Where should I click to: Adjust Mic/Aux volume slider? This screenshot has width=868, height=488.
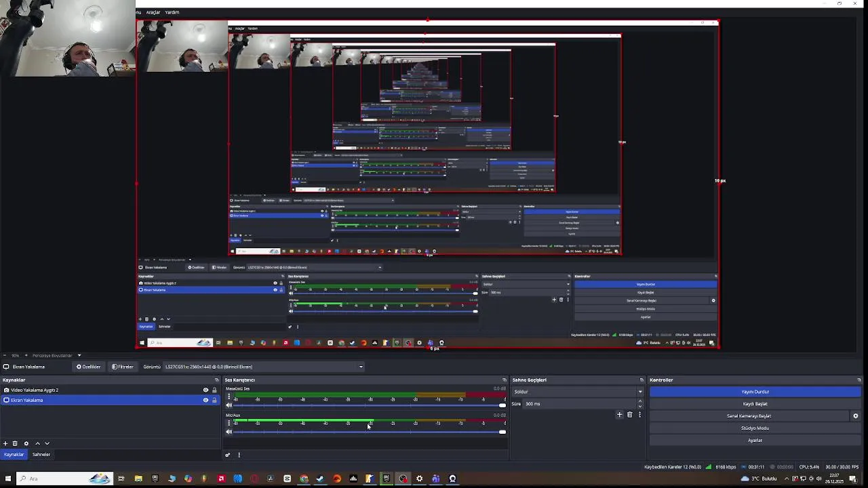[370, 432]
